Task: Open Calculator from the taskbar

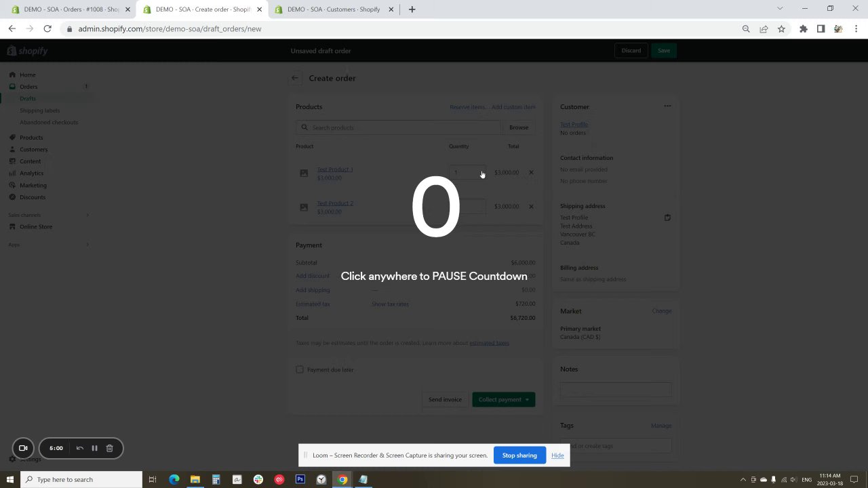Action: pyautogui.click(x=216, y=479)
